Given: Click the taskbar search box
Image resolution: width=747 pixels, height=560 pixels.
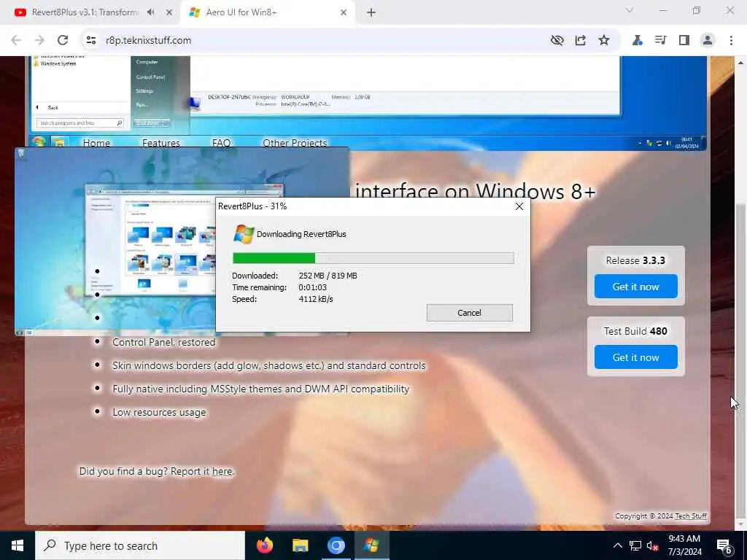Looking at the screenshot, I should tap(140, 545).
